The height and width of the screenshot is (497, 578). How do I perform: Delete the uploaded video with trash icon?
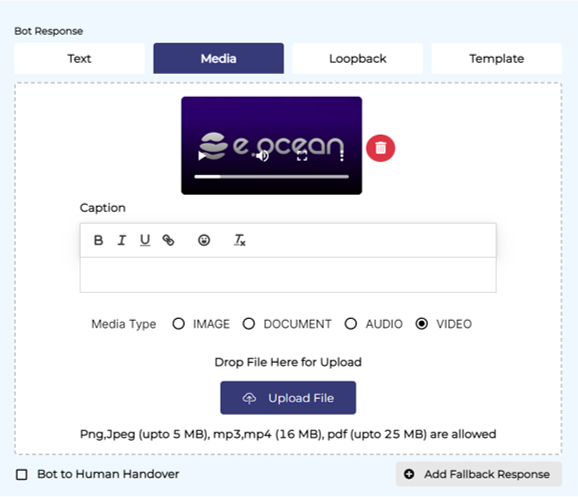380,148
